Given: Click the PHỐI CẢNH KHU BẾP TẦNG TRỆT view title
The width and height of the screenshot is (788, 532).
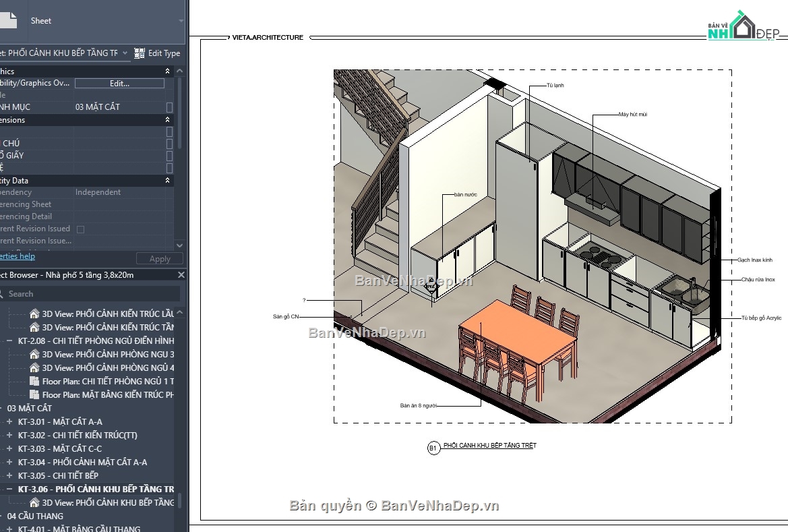Looking at the screenshot, I should tap(490, 446).
